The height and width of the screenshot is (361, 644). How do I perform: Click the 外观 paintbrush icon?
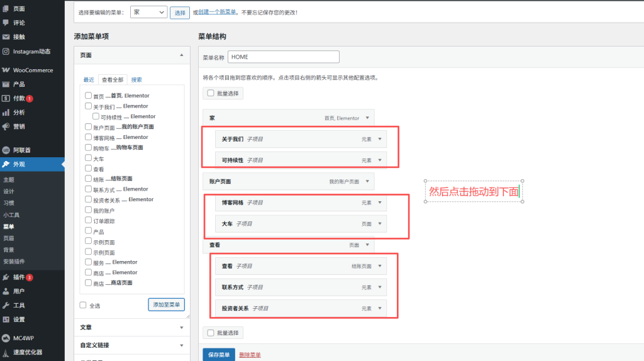point(6,164)
